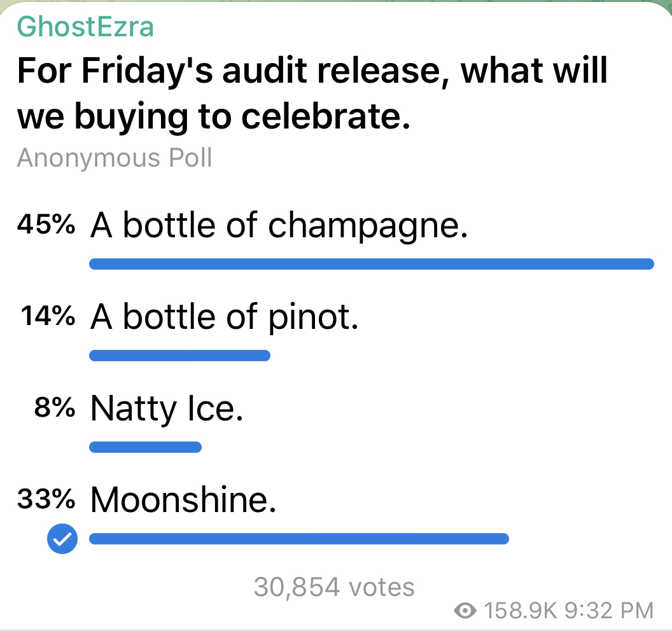Click the poll question about Friday's audit
672x631 pixels.
click(312, 94)
